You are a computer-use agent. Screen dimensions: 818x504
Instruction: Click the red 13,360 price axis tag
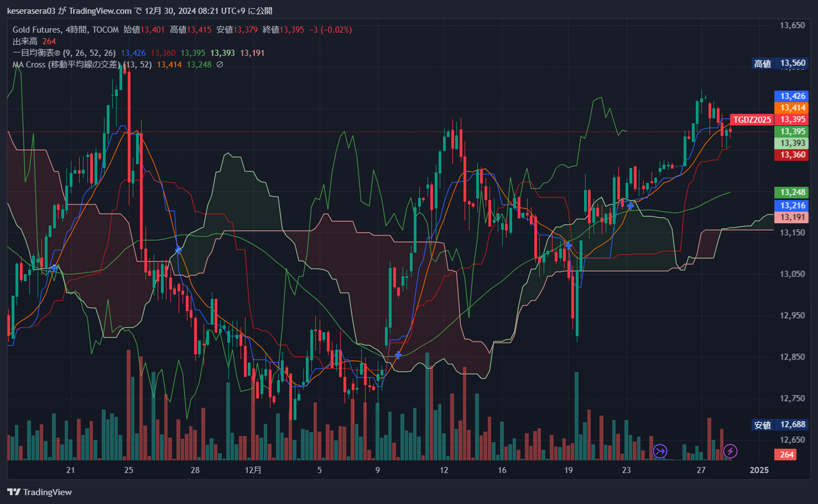[791, 155]
